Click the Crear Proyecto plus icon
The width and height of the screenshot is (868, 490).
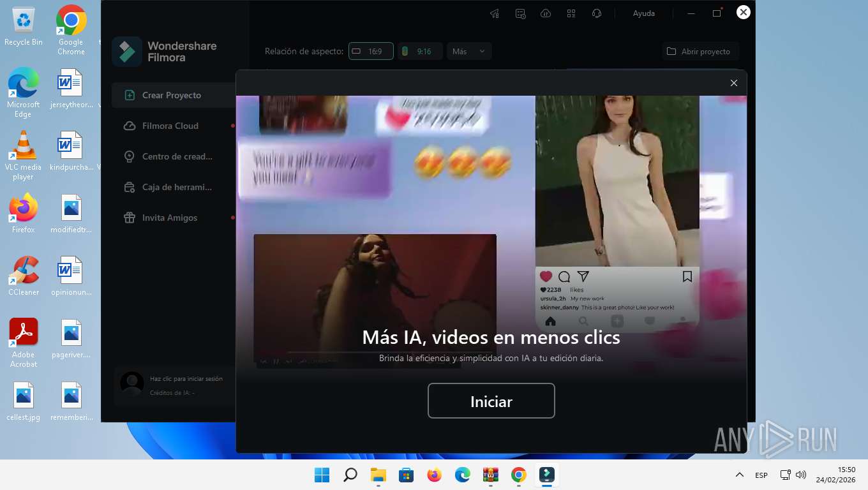130,95
